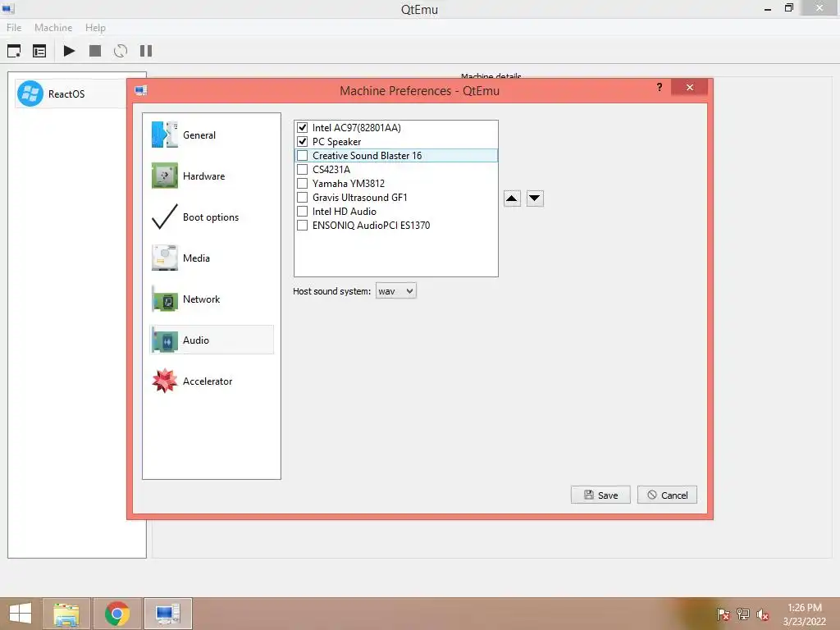Open File Explorer from taskbar
The height and width of the screenshot is (630, 840).
[x=67, y=614]
